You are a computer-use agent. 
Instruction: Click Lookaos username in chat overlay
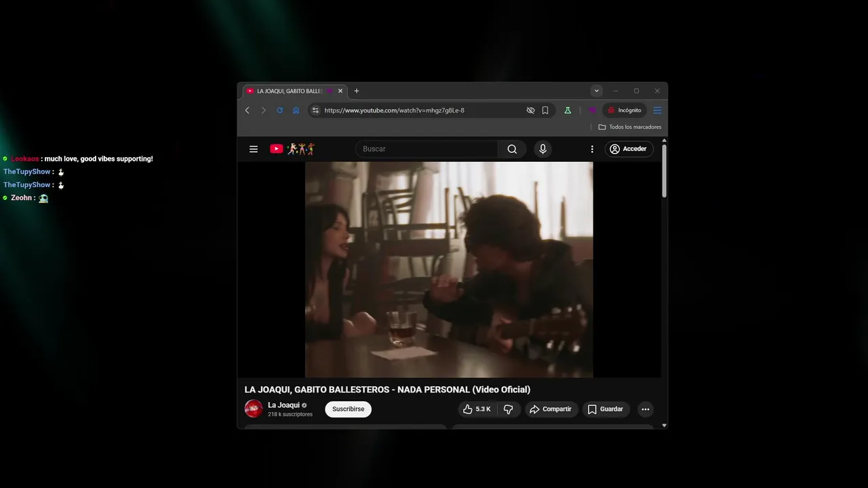pyautogui.click(x=25, y=159)
